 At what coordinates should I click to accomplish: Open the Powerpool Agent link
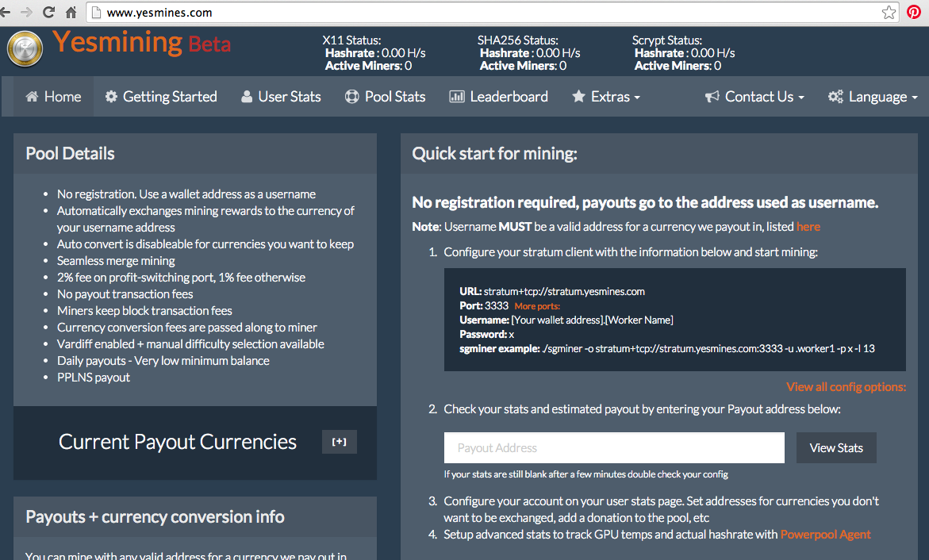(825, 535)
